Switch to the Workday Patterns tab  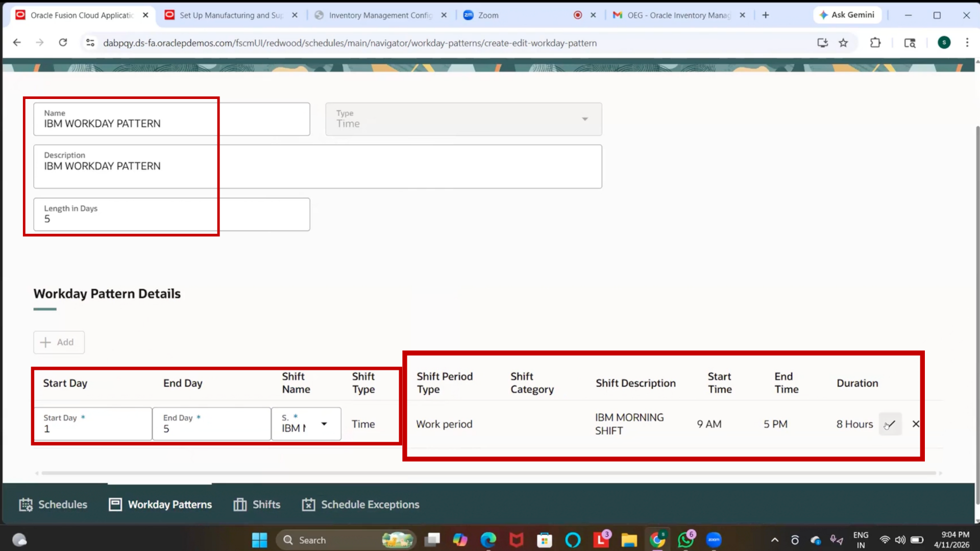pos(160,505)
